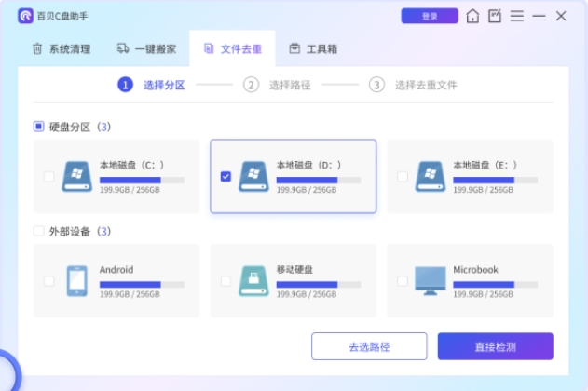This screenshot has height=391, width=588.
Task: Click the Microbook usage bar
Action: (496, 285)
